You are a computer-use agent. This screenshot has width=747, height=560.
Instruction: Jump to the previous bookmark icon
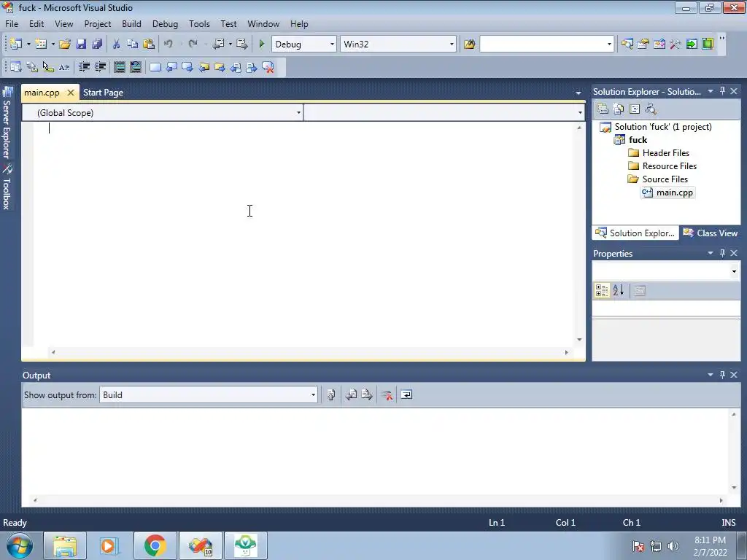(171, 67)
